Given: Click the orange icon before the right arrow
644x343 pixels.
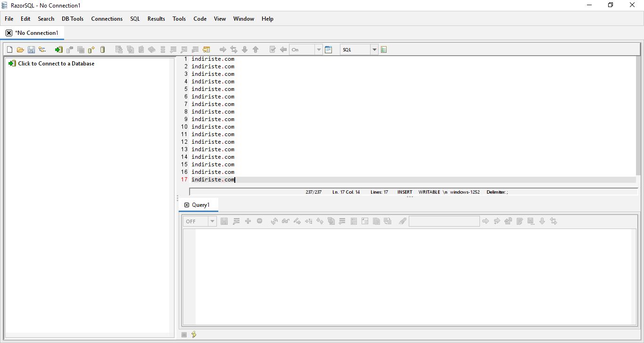Looking at the screenshot, I should [x=206, y=49].
